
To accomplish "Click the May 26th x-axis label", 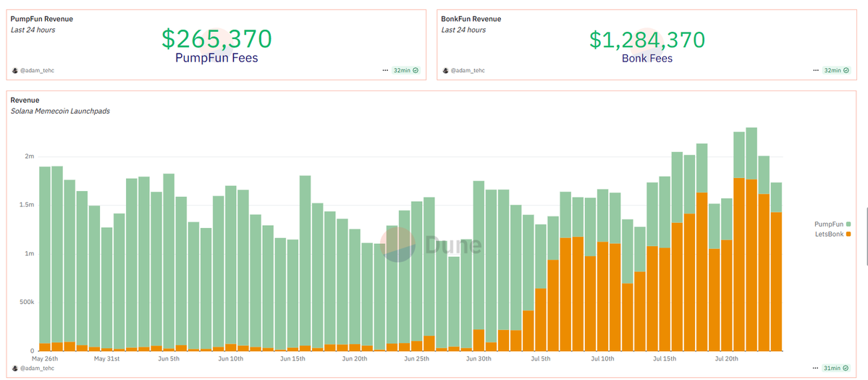I will coord(46,358).
